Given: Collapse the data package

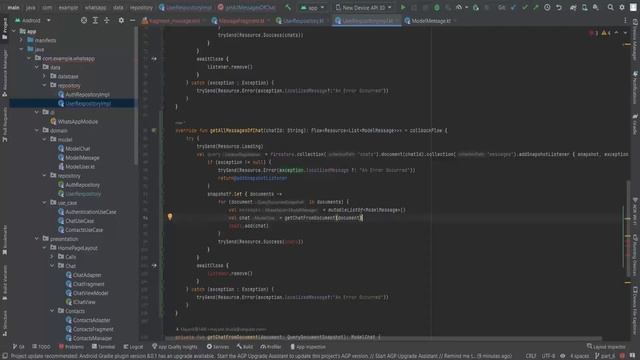Looking at the screenshot, I should [37, 67].
